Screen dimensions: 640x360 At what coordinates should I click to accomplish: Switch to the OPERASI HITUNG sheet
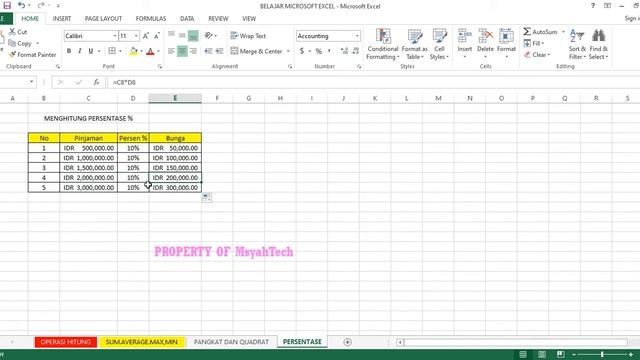pyautogui.click(x=66, y=342)
